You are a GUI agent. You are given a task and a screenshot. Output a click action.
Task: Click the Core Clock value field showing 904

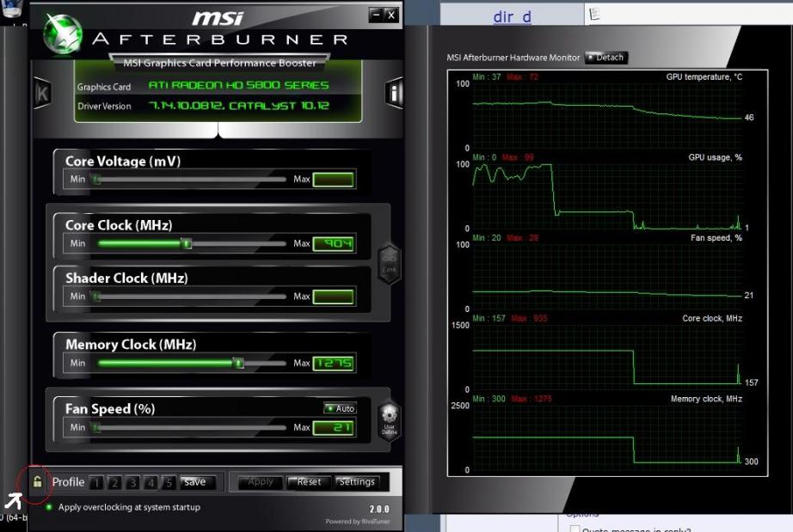click(x=333, y=244)
